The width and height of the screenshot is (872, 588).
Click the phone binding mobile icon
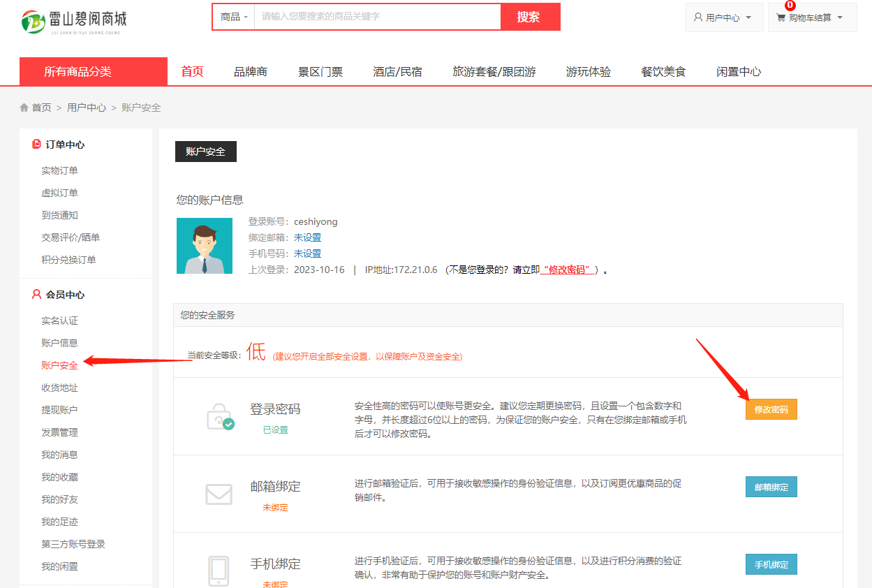tap(219, 571)
